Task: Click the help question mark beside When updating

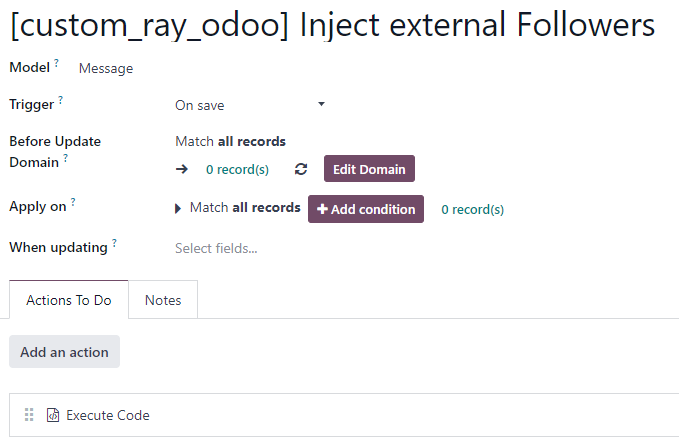Action: pos(114,242)
